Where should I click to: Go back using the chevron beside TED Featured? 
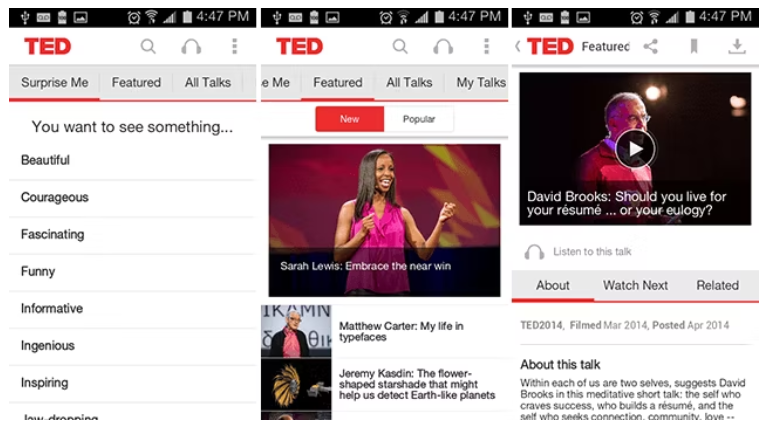click(518, 47)
